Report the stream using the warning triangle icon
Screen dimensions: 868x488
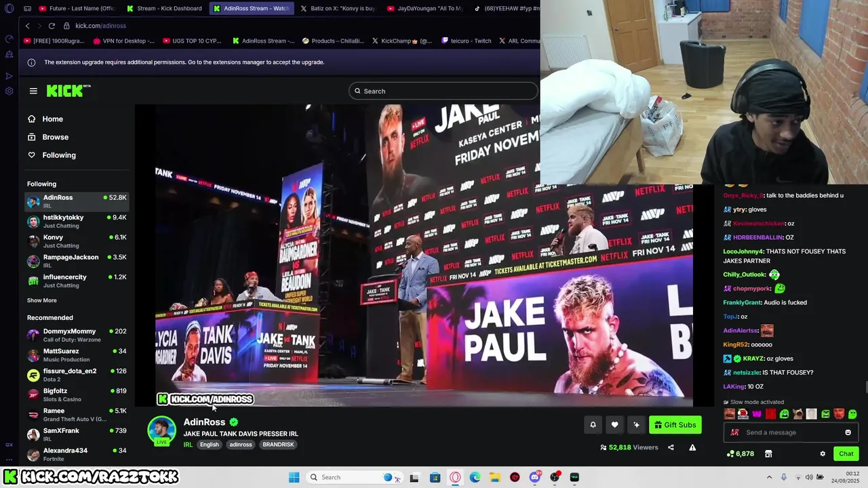point(692,447)
